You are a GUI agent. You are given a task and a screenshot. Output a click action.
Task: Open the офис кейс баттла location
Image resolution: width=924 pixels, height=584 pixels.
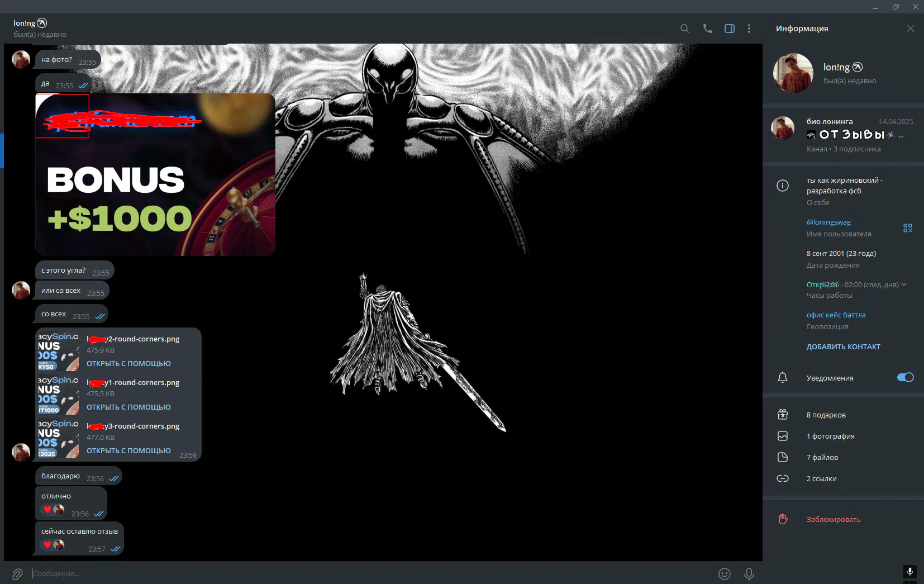pos(836,315)
